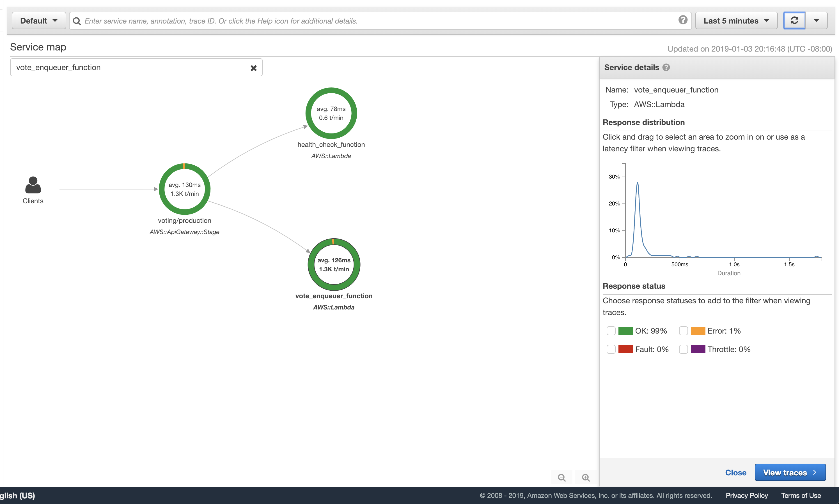Image resolution: width=839 pixels, height=504 pixels.
Task: Click the orange Error color swatch
Action: tap(698, 331)
